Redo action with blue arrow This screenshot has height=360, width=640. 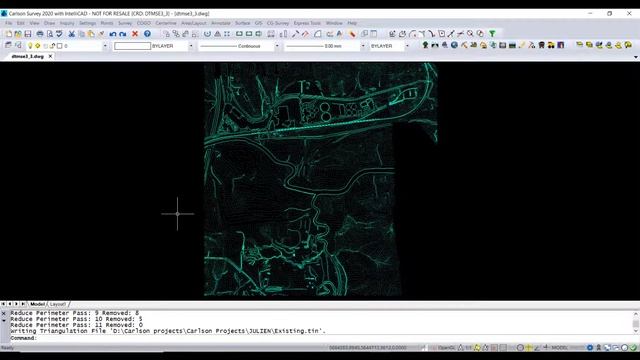[122, 34]
